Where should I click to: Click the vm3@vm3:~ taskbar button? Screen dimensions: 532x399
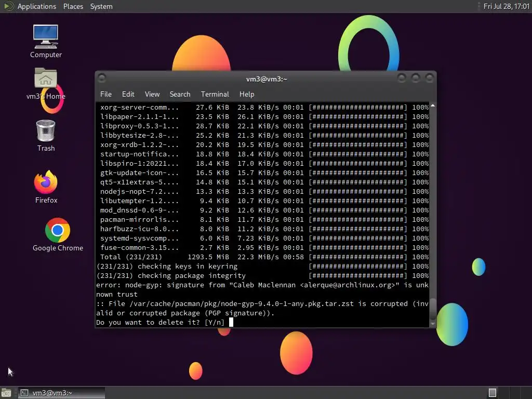tap(61, 393)
